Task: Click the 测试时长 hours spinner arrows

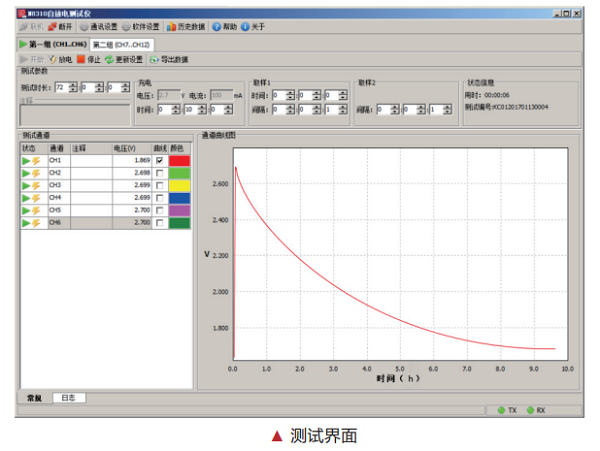Action: coord(73,88)
